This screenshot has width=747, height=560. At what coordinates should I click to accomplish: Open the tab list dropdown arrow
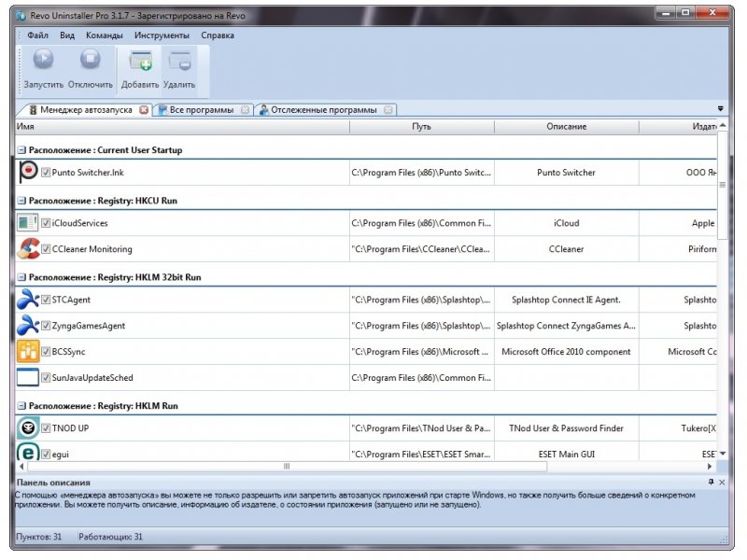coord(720,108)
